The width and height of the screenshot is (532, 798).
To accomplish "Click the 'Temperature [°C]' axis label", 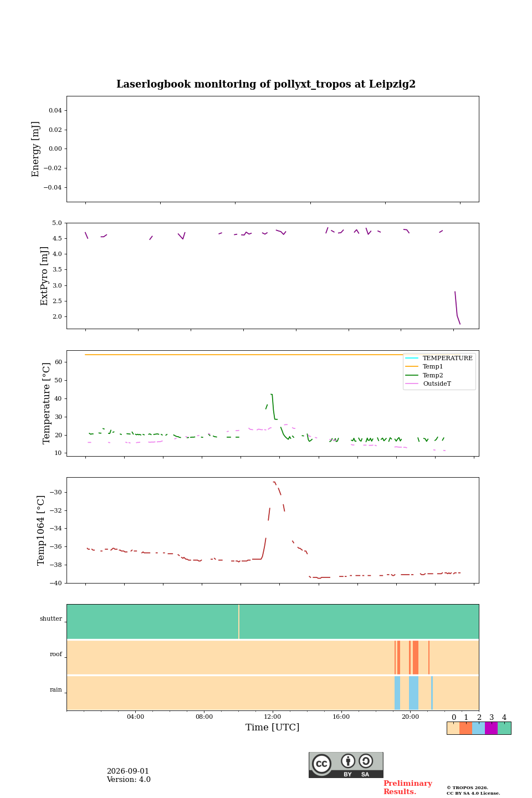I will click(47, 403).
